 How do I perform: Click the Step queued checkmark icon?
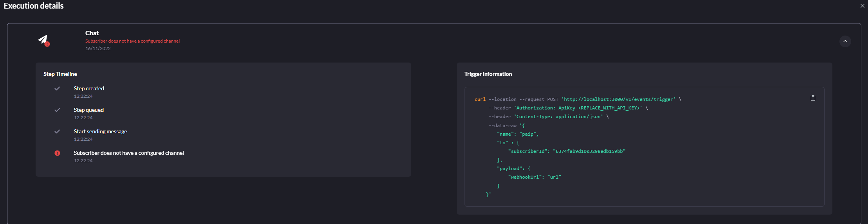tap(57, 110)
